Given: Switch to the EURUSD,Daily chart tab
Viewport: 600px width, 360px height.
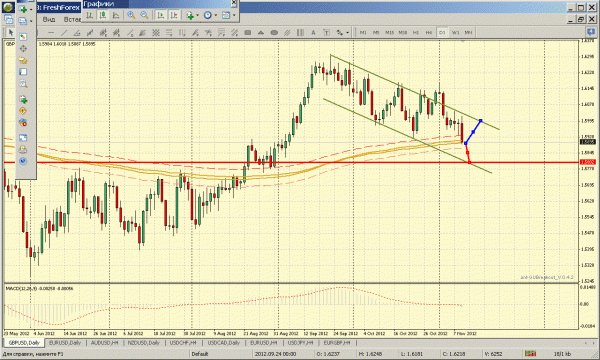Looking at the screenshot, I should click(x=65, y=343).
